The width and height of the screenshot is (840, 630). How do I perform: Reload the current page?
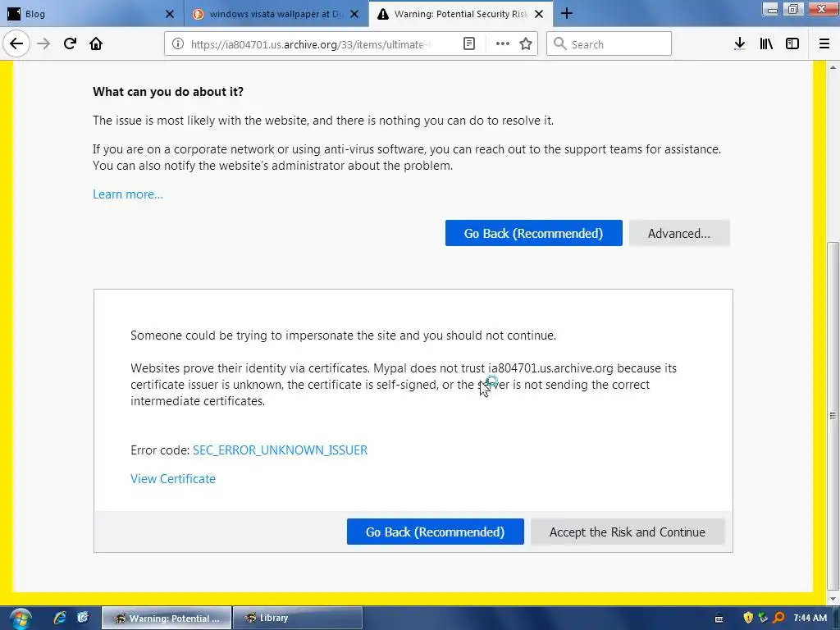click(x=70, y=44)
